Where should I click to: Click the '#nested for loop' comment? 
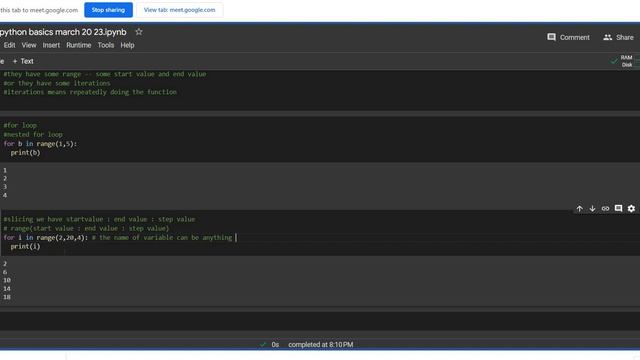click(x=33, y=134)
